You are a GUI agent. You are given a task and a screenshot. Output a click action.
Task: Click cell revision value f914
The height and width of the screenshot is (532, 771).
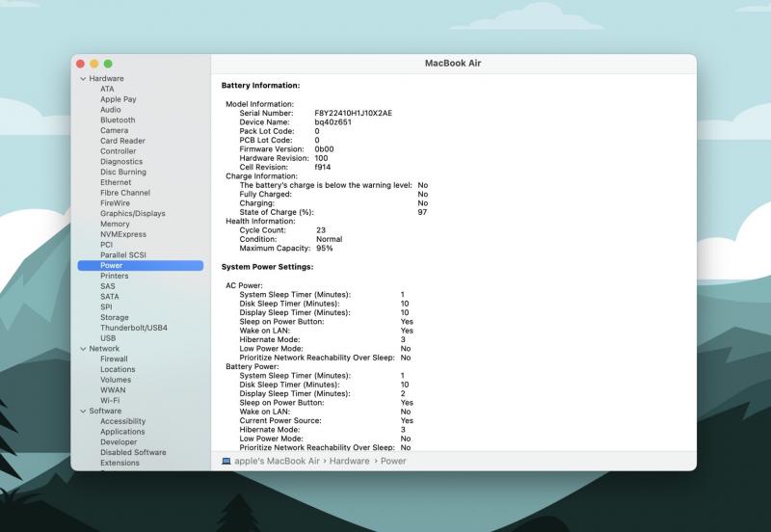pyautogui.click(x=323, y=167)
